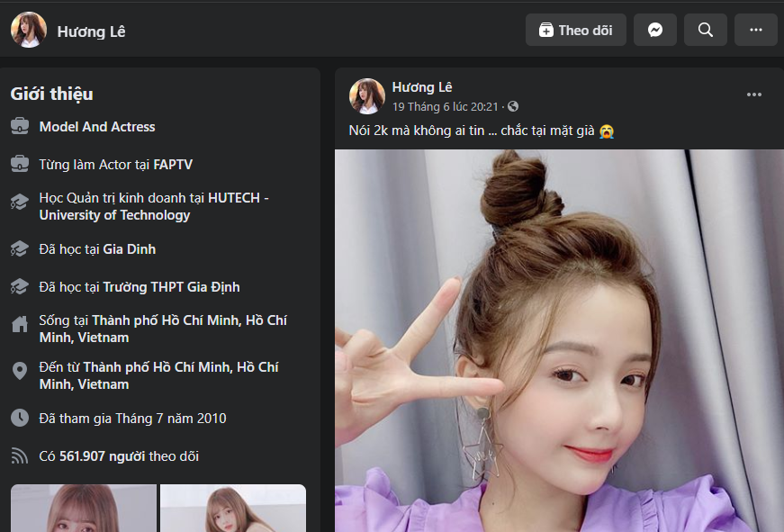Open Messenger chat with this profile
This screenshot has height=532, width=784.
pos(655,30)
